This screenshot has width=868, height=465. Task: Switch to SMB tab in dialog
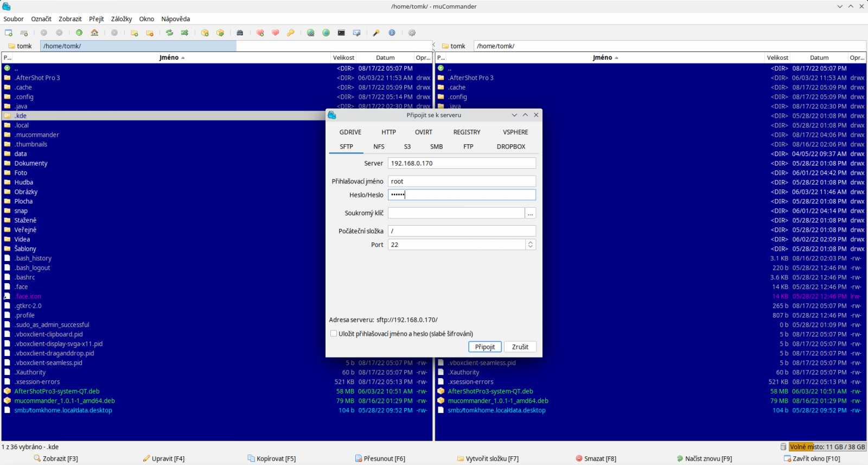click(437, 146)
